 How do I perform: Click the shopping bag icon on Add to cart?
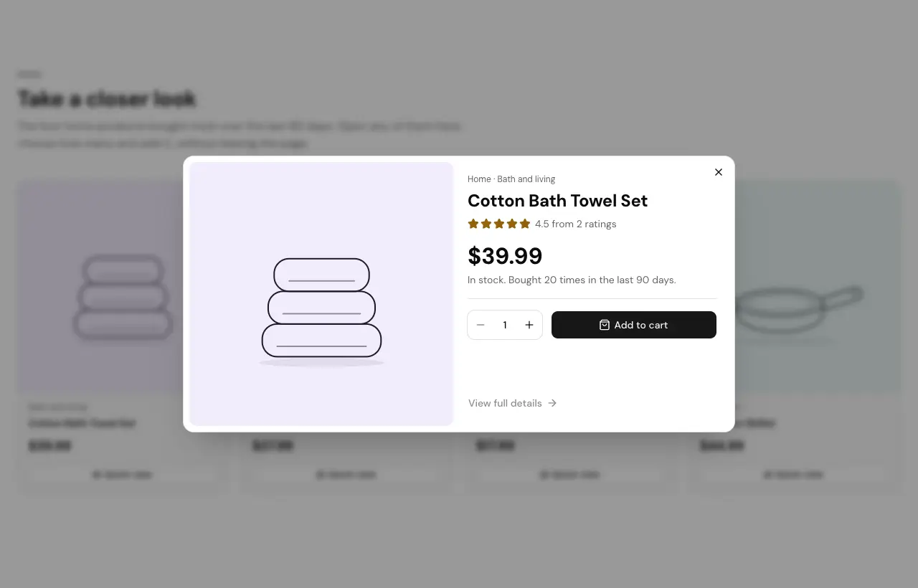point(605,325)
